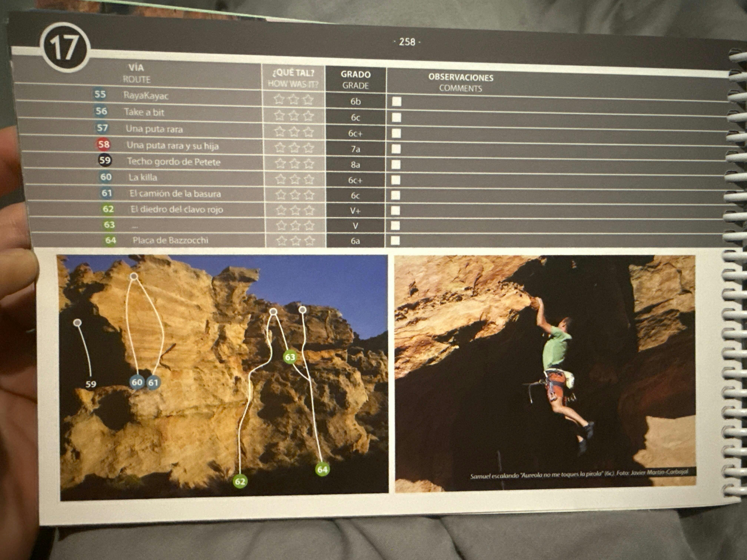
Task: Click the large 17 sector badge
Action: [65, 47]
